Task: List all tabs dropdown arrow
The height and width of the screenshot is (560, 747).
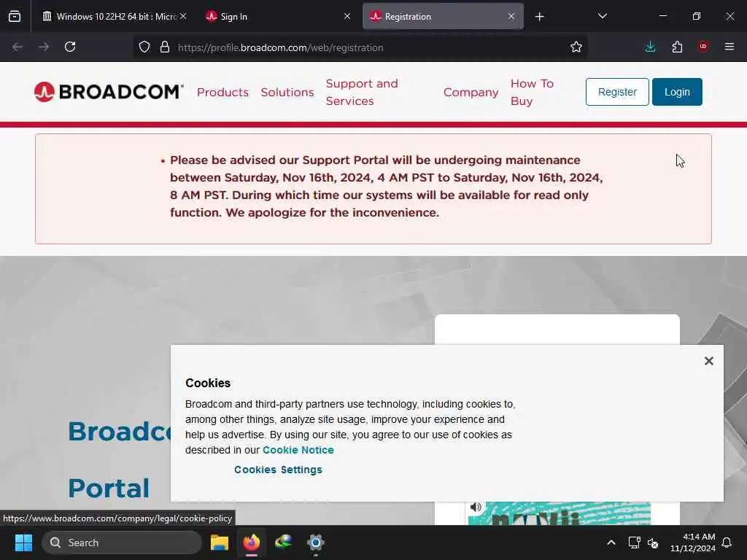Action: pos(602,16)
